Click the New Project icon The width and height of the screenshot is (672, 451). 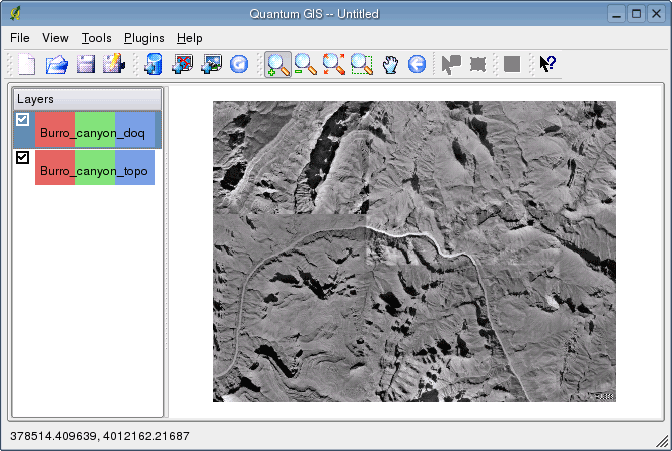coord(27,65)
